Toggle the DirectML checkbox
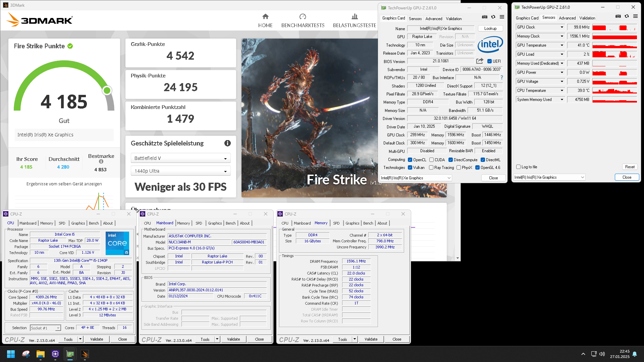The image size is (644, 362). point(483,160)
